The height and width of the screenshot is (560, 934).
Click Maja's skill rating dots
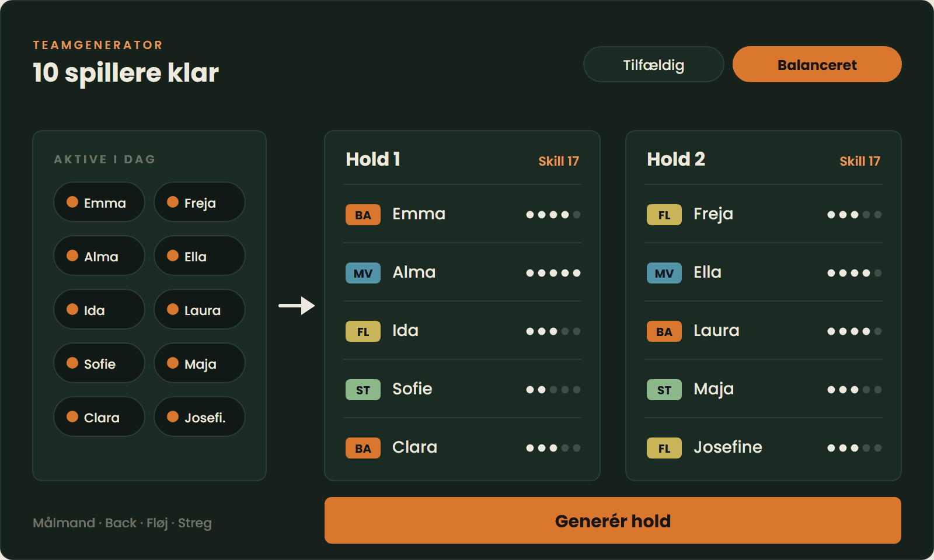pyautogui.click(x=855, y=390)
